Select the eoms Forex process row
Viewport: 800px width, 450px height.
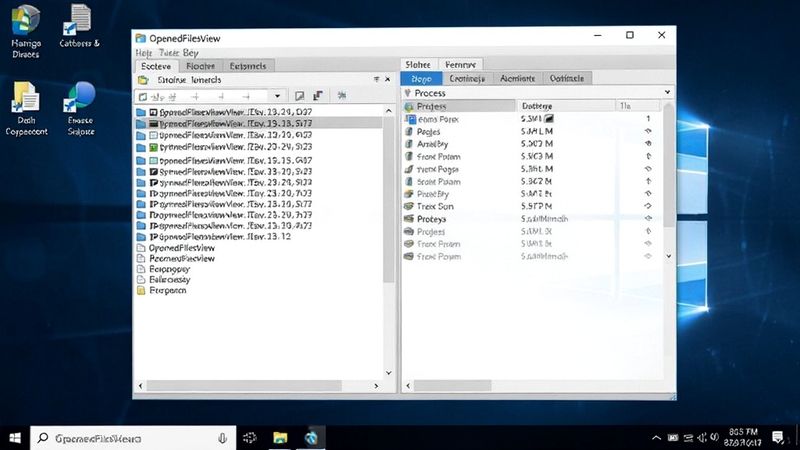(x=532, y=119)
